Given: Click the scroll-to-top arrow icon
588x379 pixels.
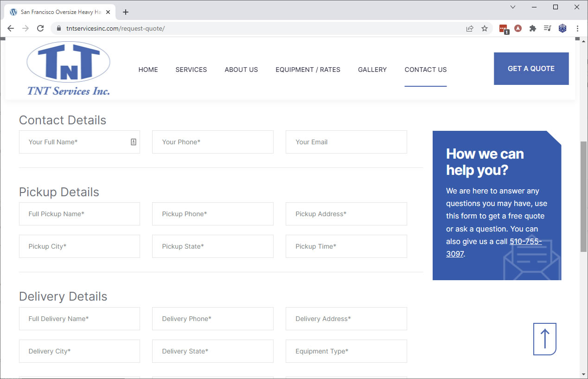Looking at the screenshot, I should pyautogui.click(x=544, y=339).
